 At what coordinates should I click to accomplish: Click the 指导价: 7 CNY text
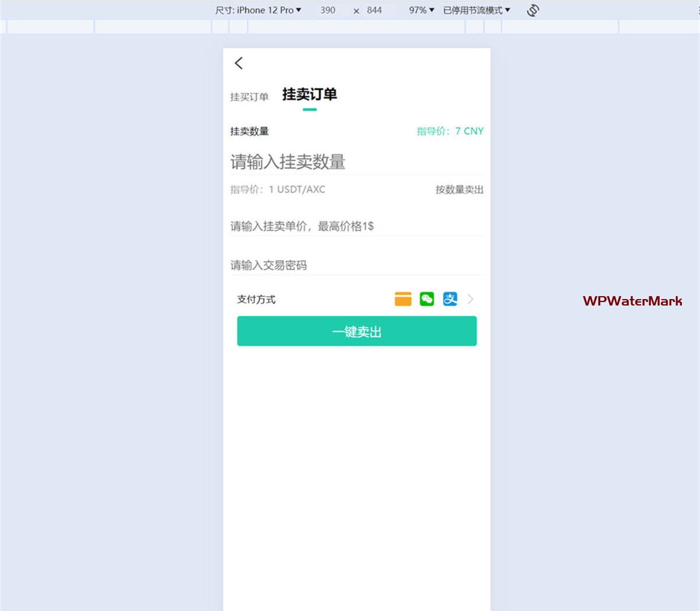(x=450, y=131)
